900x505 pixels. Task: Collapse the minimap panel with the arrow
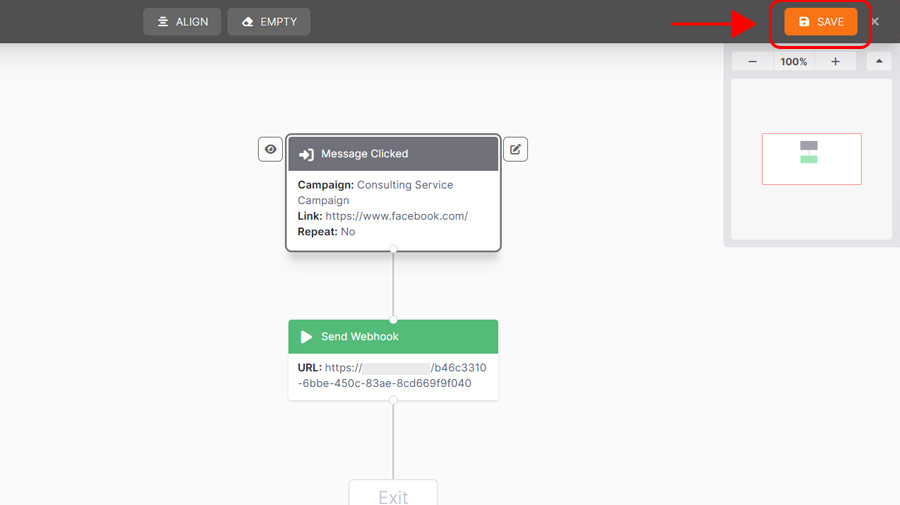[879, 62]
